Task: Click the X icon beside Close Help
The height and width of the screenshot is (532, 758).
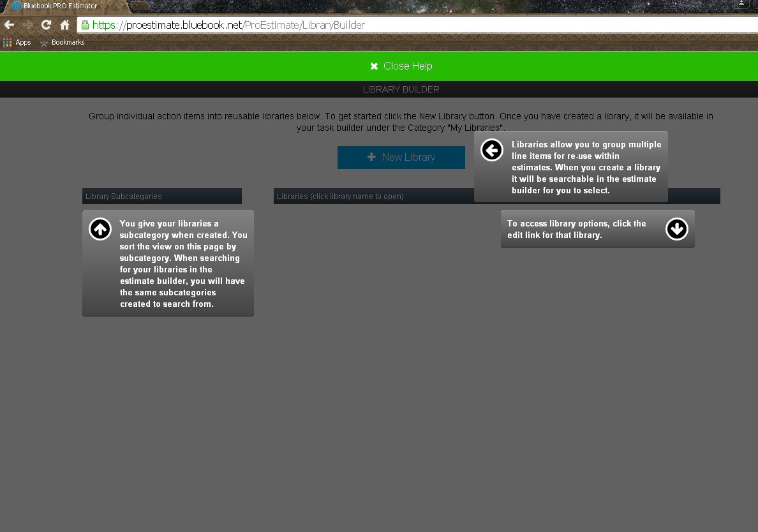Action: pos(374,66)
